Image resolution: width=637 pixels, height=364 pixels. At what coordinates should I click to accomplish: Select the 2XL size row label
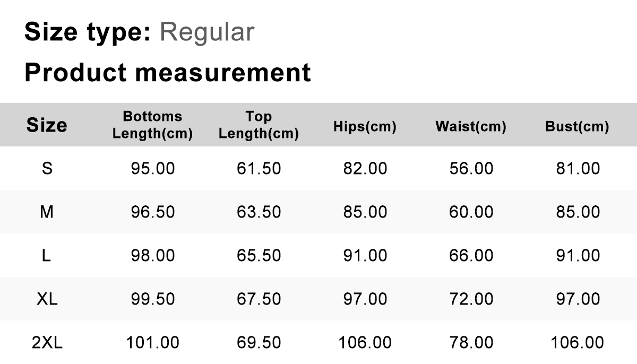coord(47,343)
